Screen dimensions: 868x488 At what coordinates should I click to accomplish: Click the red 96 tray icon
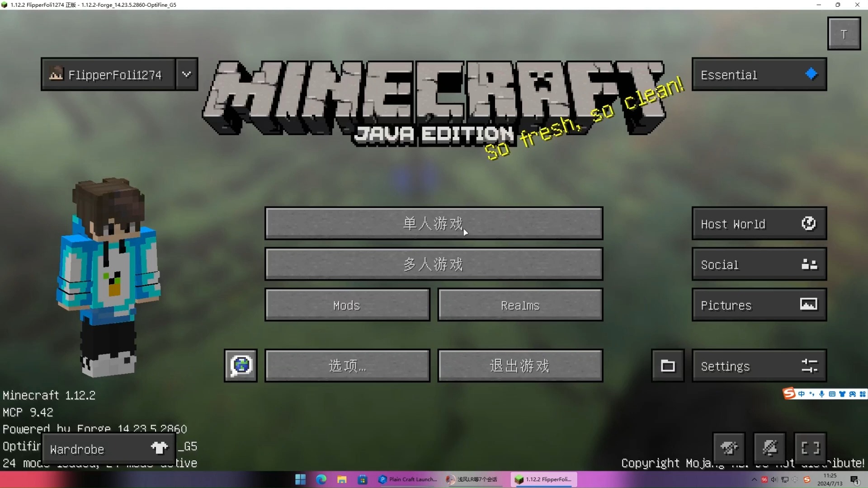coord(764,479)
